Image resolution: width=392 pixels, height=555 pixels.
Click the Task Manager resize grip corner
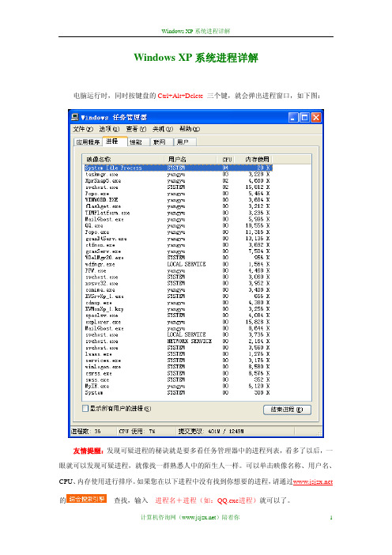pos(319,432)
